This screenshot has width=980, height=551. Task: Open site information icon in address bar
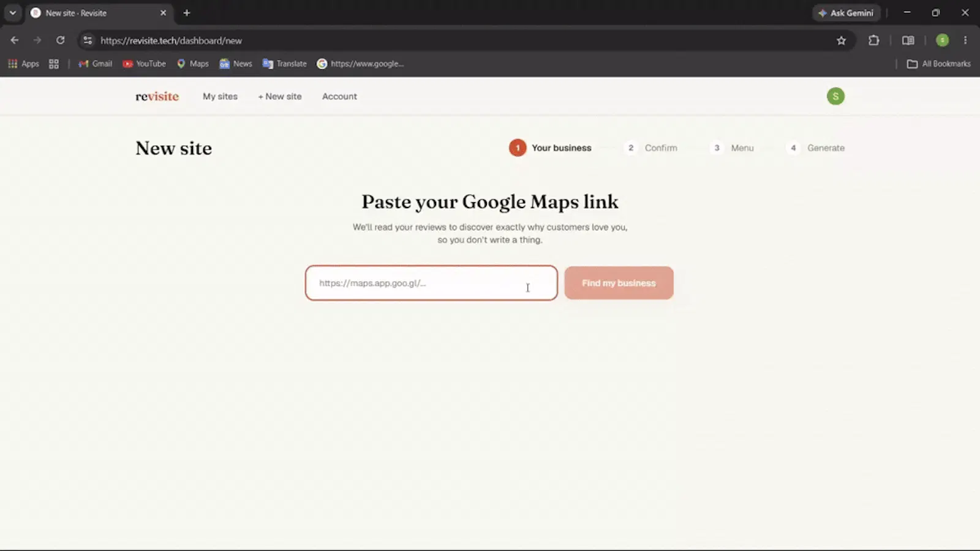tap(88, 40)
